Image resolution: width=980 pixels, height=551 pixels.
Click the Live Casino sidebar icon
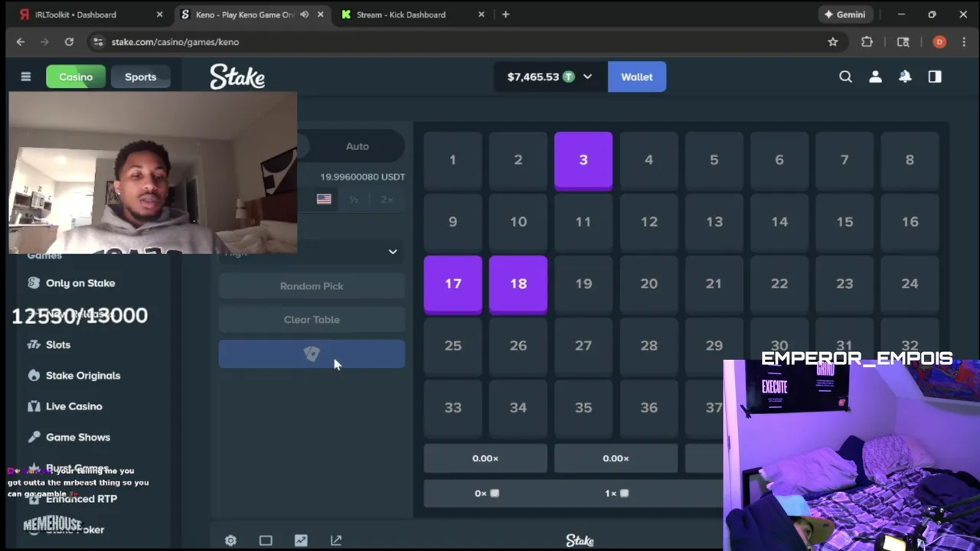coord(34,406)
